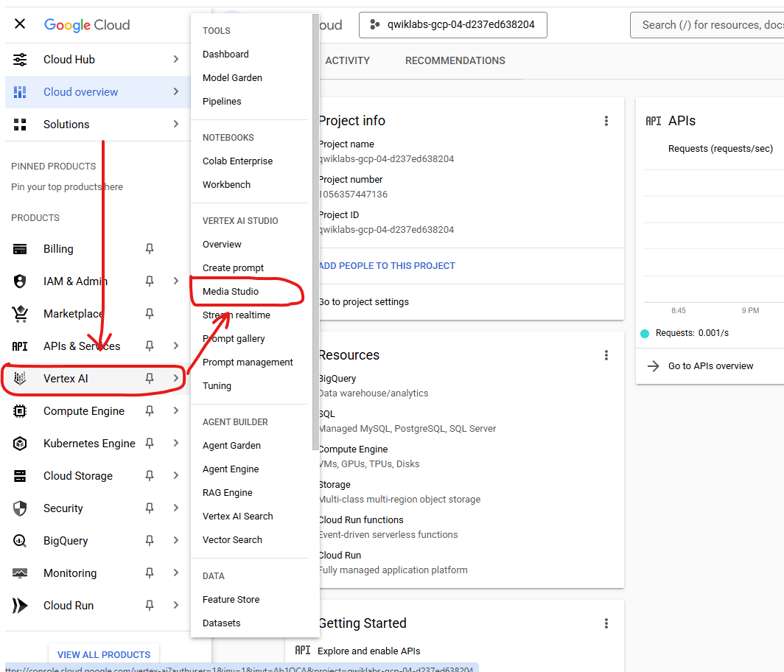784x672 pixels.
Task: Select Tuning in Vertex AI Studio section
Action: pyautogui.click(x=217, y=386)
